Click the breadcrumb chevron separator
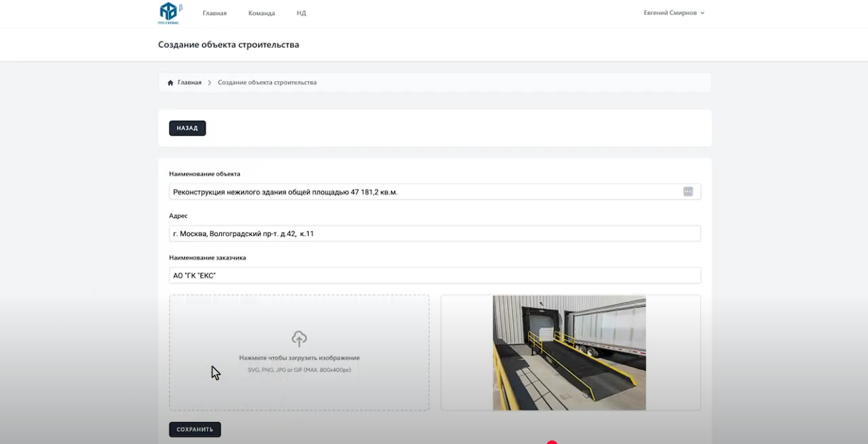The width and height of the screenshot is (868, 444). (210, 83)
